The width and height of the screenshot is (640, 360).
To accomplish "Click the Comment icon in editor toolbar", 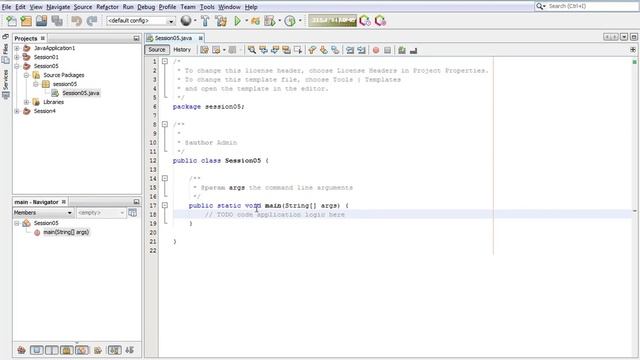I will [402, 50].
